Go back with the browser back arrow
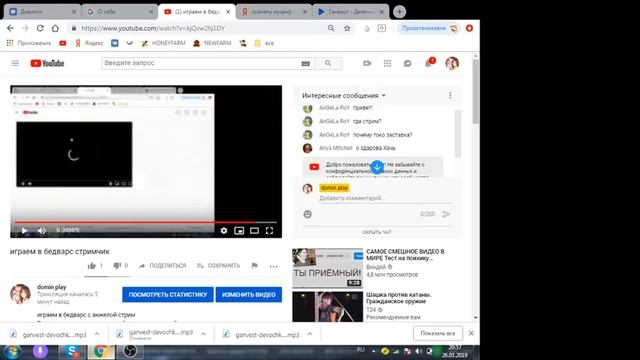The height and width of the screenshot is (360, 640). click(x=10, y=28)
